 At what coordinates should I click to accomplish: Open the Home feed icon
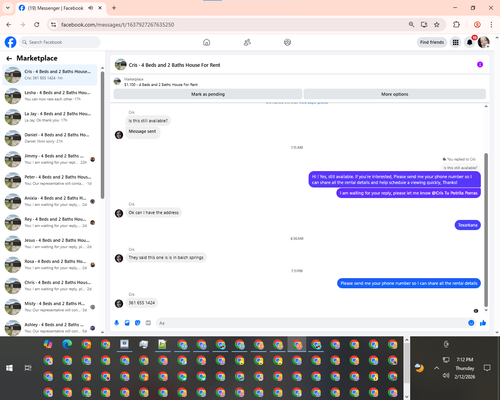(207, 42)
